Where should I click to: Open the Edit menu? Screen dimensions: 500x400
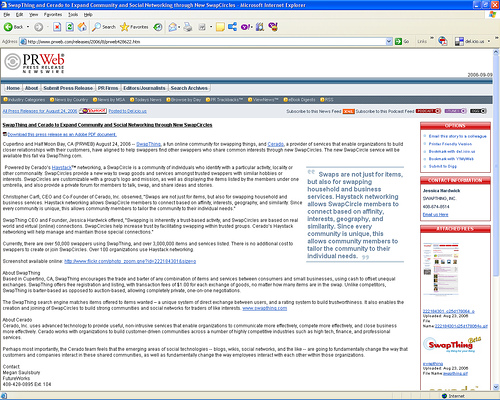[x=20, y=15]
